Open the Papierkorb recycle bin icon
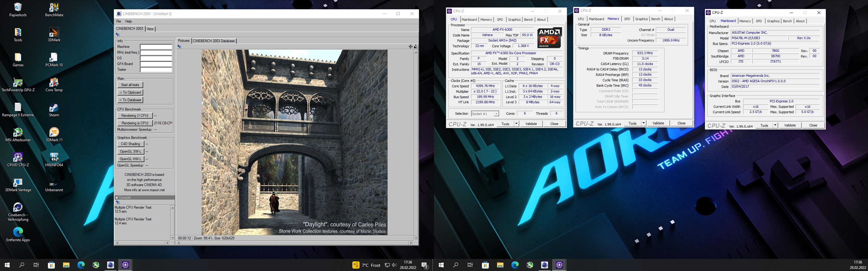 coord(18,10)
